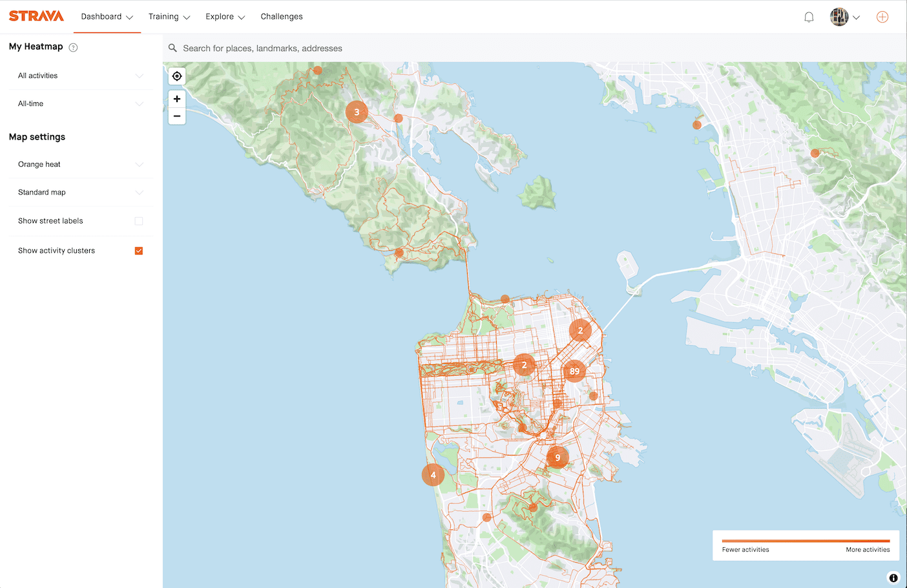The width and height of the screenshot is (907, 588).
Task: Disable the Show activity clusters checkbox
Action: (x=138, y=250)
